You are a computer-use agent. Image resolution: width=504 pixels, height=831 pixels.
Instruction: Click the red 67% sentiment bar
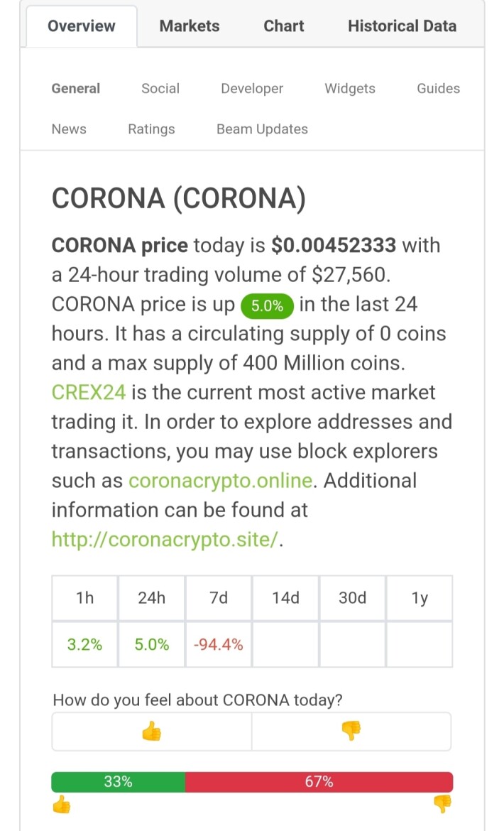(319, 782)
